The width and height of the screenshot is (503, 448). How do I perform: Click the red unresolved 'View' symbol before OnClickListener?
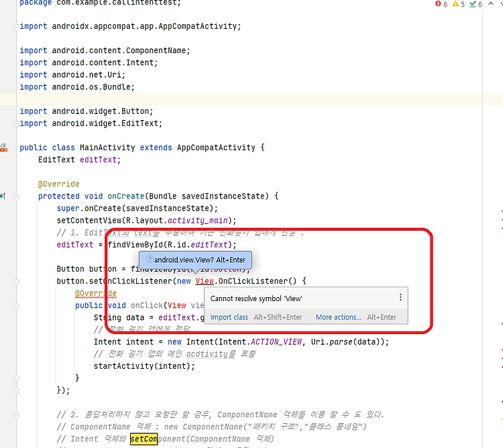[x=205, y=281]
